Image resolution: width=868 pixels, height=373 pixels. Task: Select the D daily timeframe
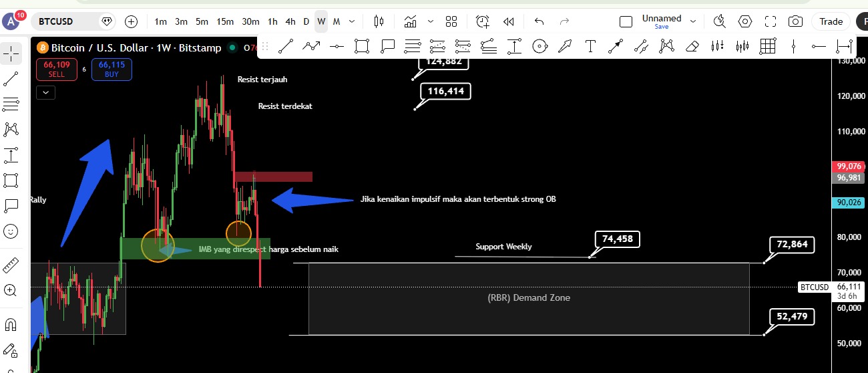tap(306, 21)
